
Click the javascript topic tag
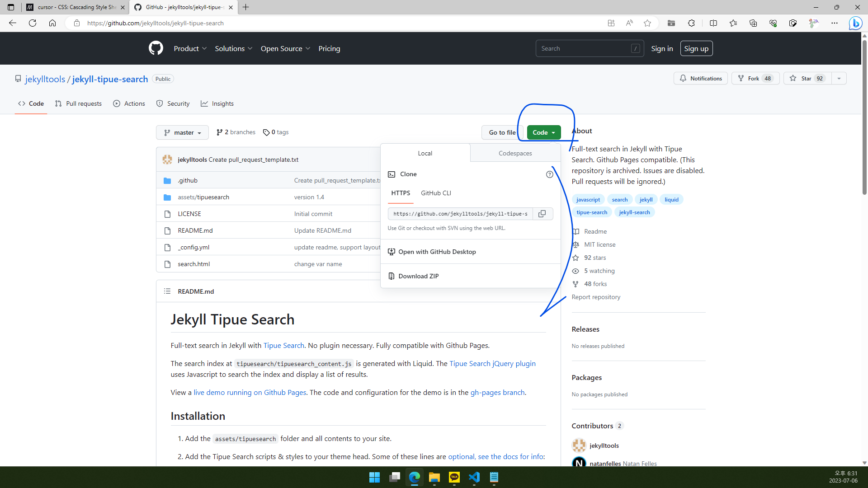click(x=588, y=199)
